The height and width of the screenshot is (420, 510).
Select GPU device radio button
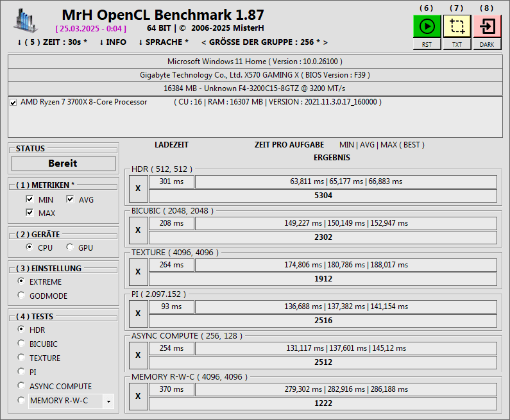[70, 247]
